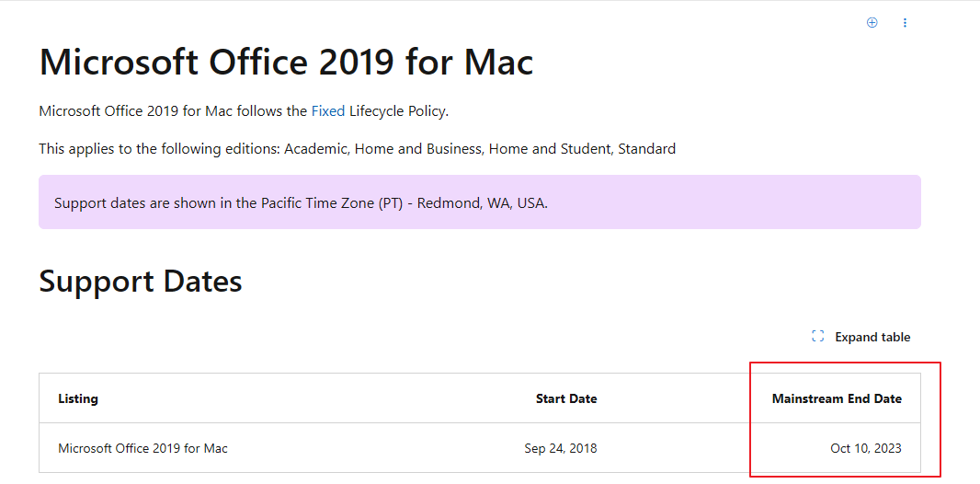Select the Start Date column header

pyautogui.click(x=566, y=398)
